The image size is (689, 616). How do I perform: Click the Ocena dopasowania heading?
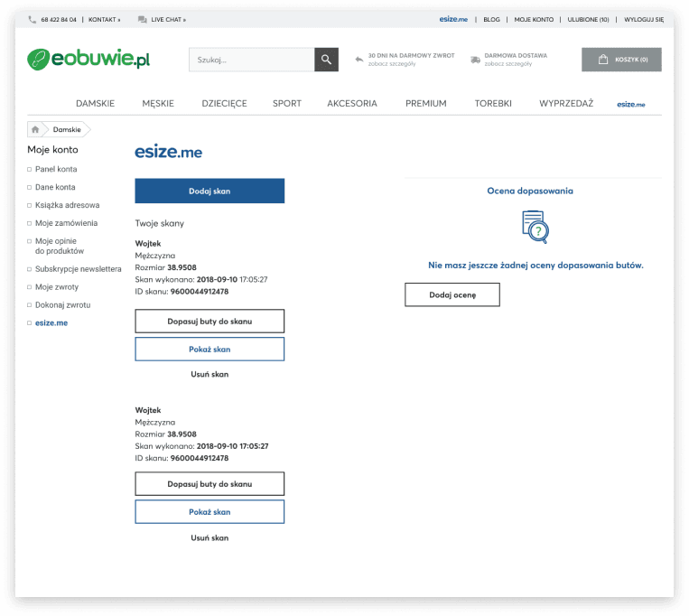(530, 191)
